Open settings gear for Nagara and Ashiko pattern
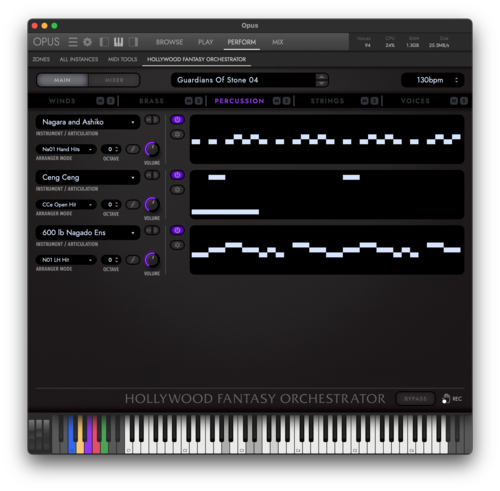Image resolution: width=500 pixels, height=491 pixels. (x=177, y=134)
